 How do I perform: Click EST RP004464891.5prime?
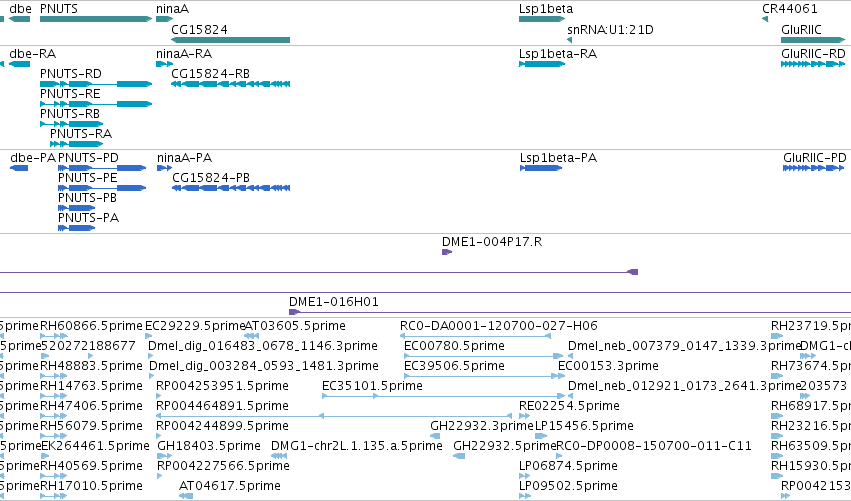(223, 407)
